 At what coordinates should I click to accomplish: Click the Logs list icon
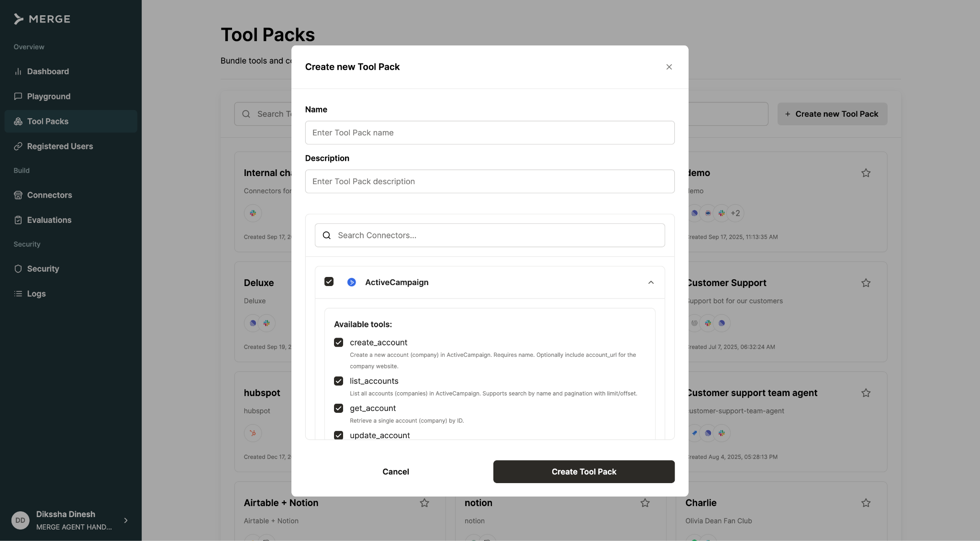tap(18, 293)
